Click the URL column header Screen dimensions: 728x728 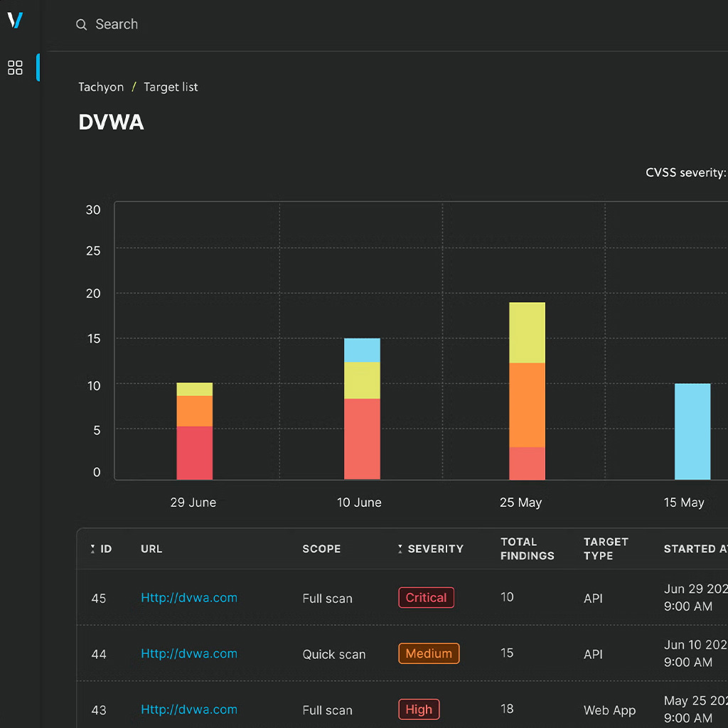151,549
